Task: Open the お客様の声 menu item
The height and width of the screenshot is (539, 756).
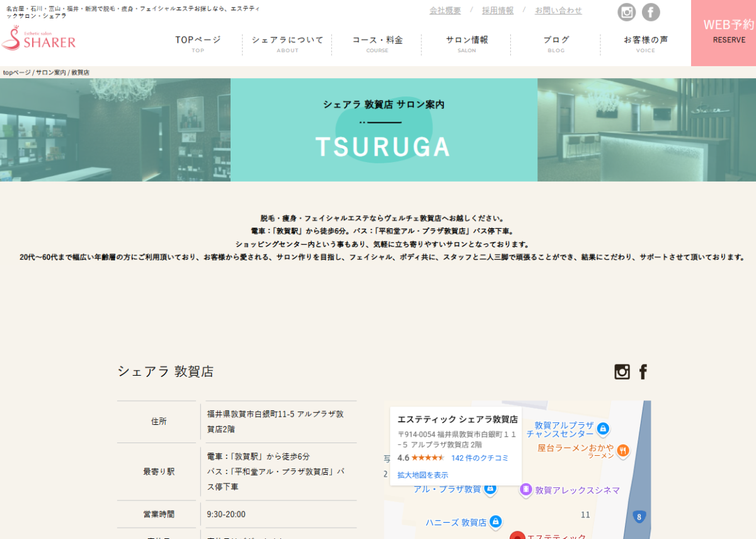Action: point(645,44)
